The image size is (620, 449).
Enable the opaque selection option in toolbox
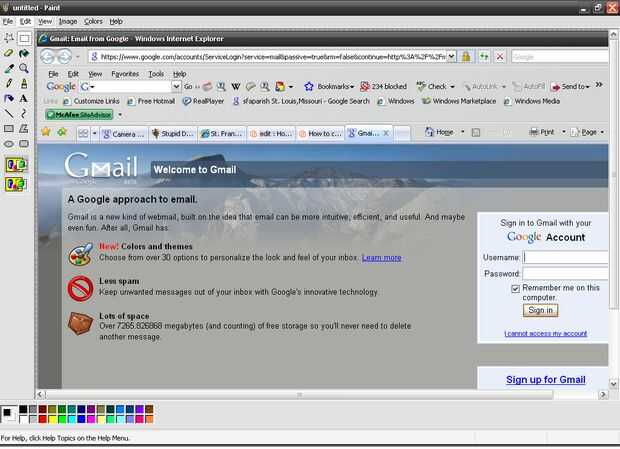pyautogui.click(x=16, y=165)
